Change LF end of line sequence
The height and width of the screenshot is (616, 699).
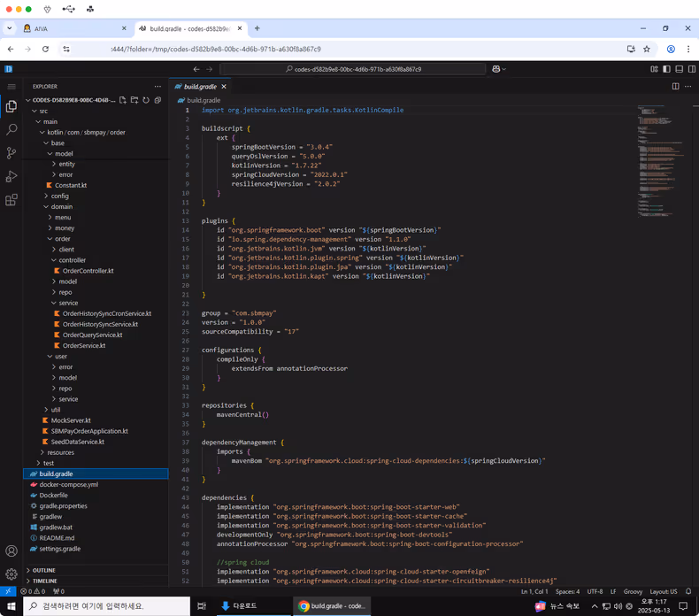click(x=613, y=591)
